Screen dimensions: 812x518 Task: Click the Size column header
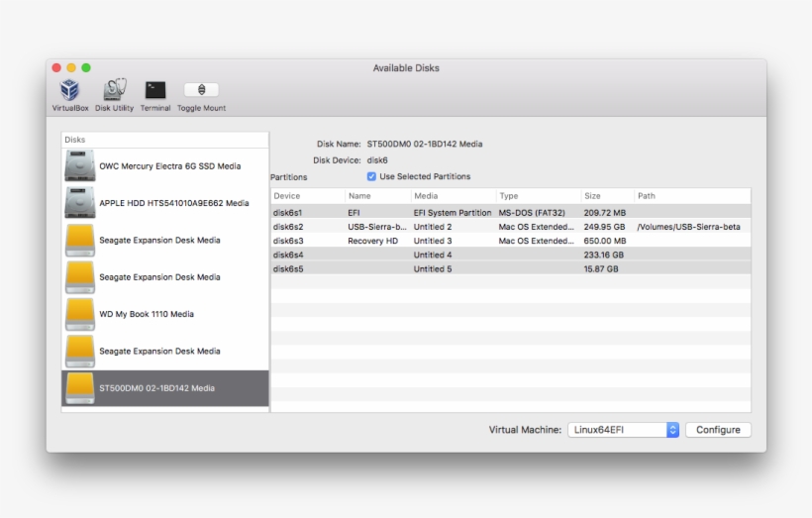click(x=607, y=196)
